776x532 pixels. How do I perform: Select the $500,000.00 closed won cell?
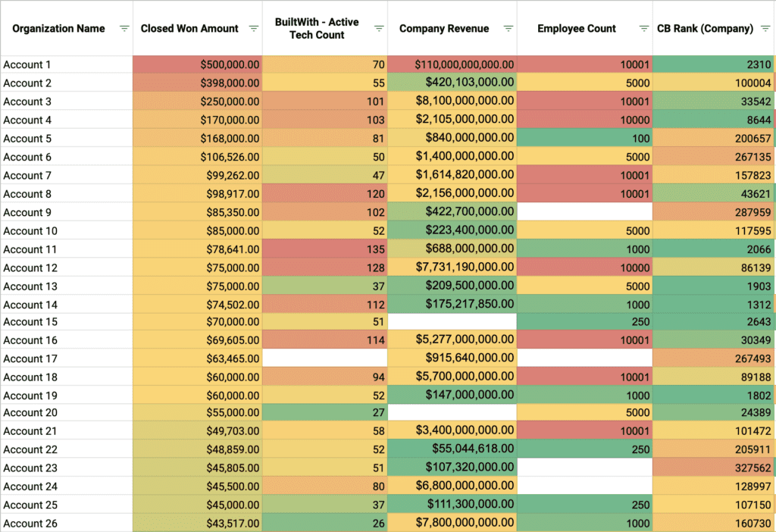coord(197,65)
